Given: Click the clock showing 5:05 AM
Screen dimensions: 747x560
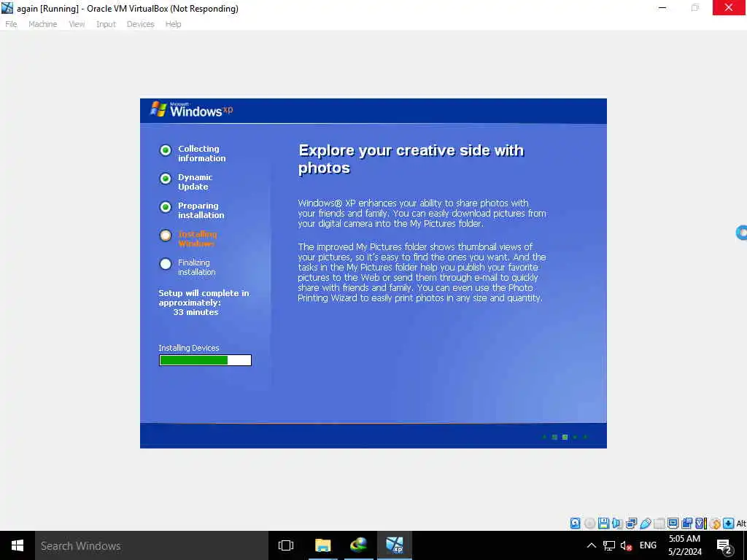Looking at the screenshot, I should pos(684,539).
